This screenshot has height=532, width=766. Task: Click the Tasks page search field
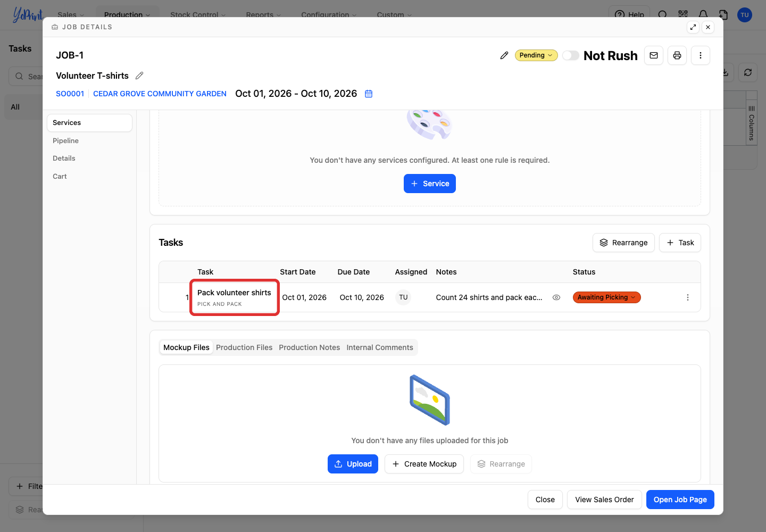click(26, 76)
